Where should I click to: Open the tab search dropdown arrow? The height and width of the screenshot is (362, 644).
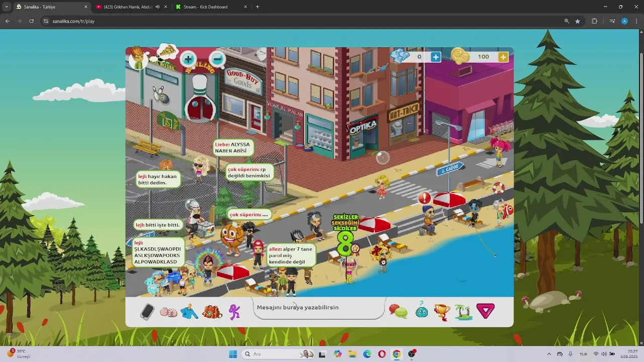(7, 7)
